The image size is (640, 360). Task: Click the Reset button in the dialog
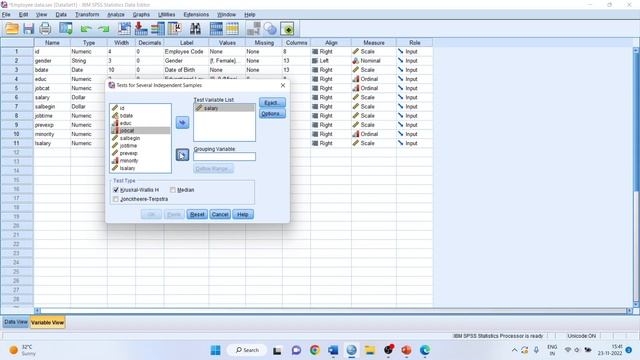pyautogui.click(x=197, y=214)
